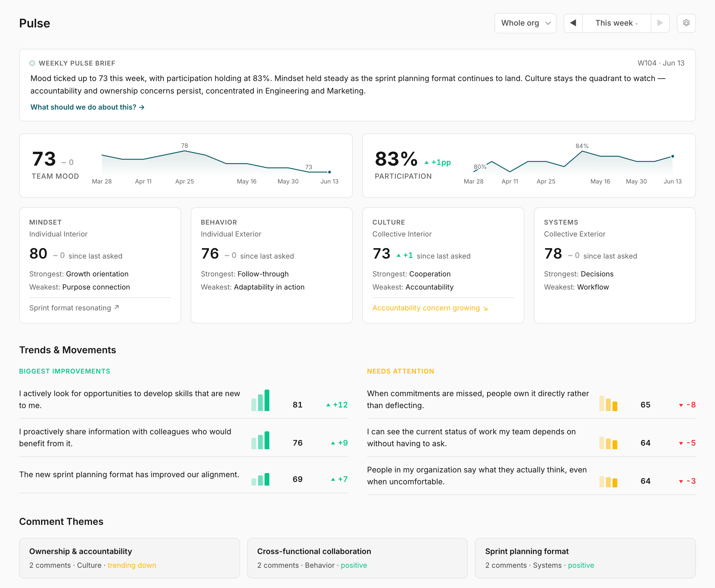Open the Systems quadrant card
Image resolution: width=715 pixels, height=588 pixels.
(x=614, y=265)
